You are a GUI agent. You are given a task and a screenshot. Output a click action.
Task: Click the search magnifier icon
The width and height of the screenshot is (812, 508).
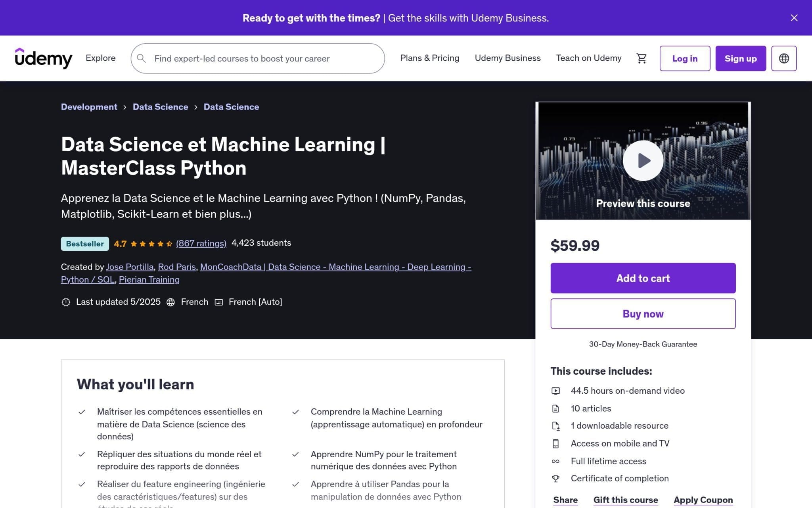pos(141,58)
